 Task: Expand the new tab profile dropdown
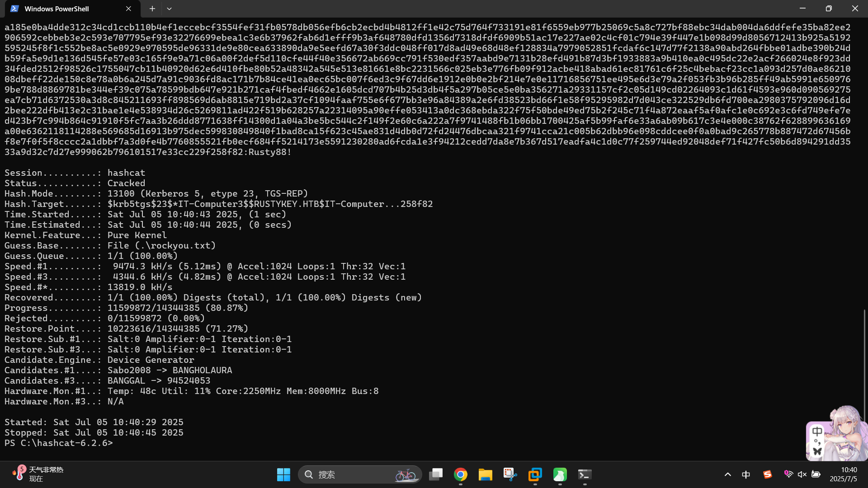coord(169,9)
